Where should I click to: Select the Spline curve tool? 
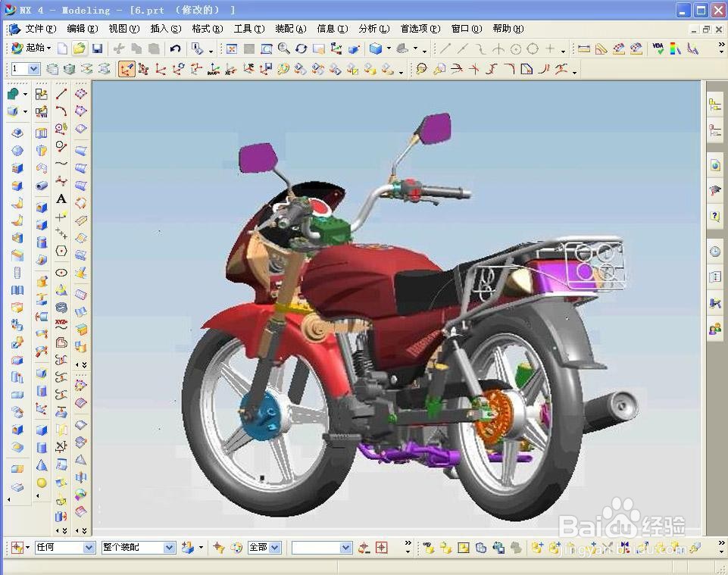[x=61, y=164]
